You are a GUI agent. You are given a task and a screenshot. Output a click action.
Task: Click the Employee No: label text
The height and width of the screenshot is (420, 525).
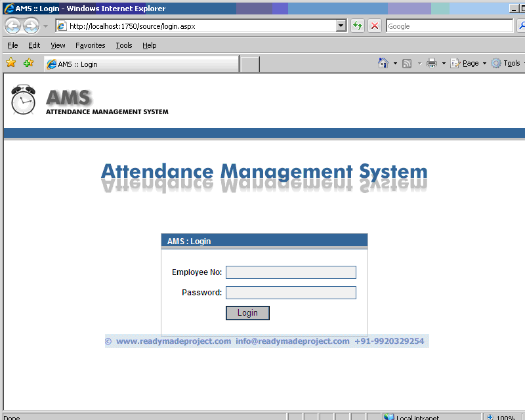(x=197, y=272)
